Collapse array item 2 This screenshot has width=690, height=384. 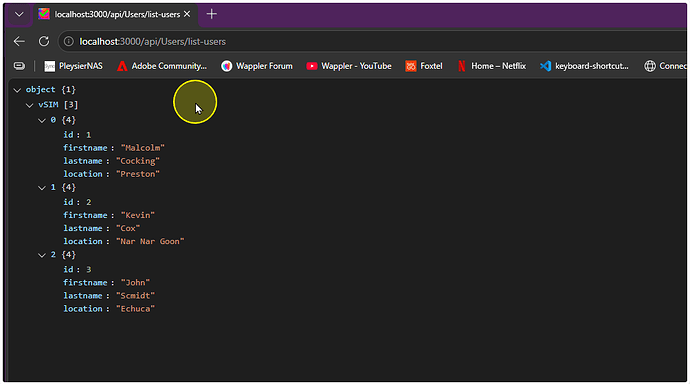(x=42, y=255)
